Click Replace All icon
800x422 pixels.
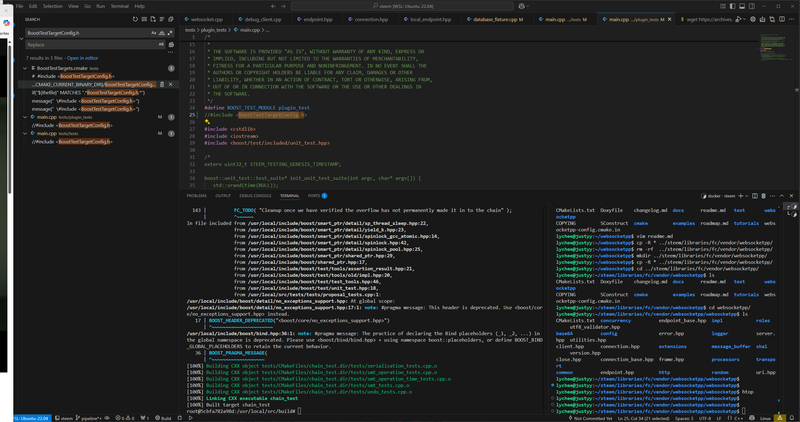pyautogui.click(x=171, y=44)
